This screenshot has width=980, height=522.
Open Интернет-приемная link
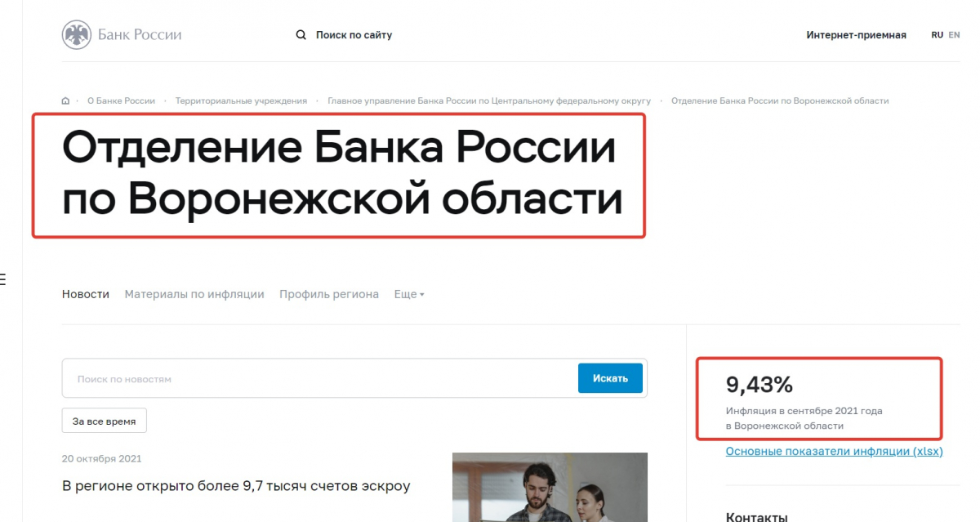pyautogui.click(x=856, y=35)
